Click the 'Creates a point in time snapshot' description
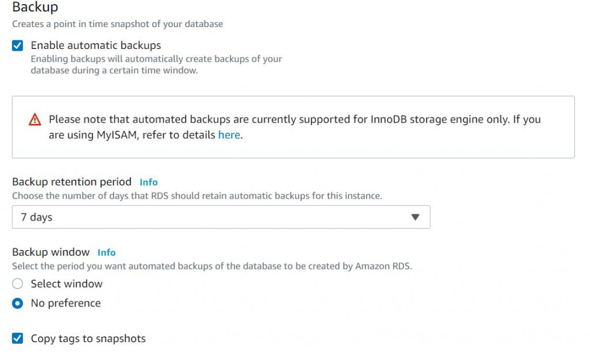Image resolution: width=590 pixels, height=364 pixels. coord(118,24)
